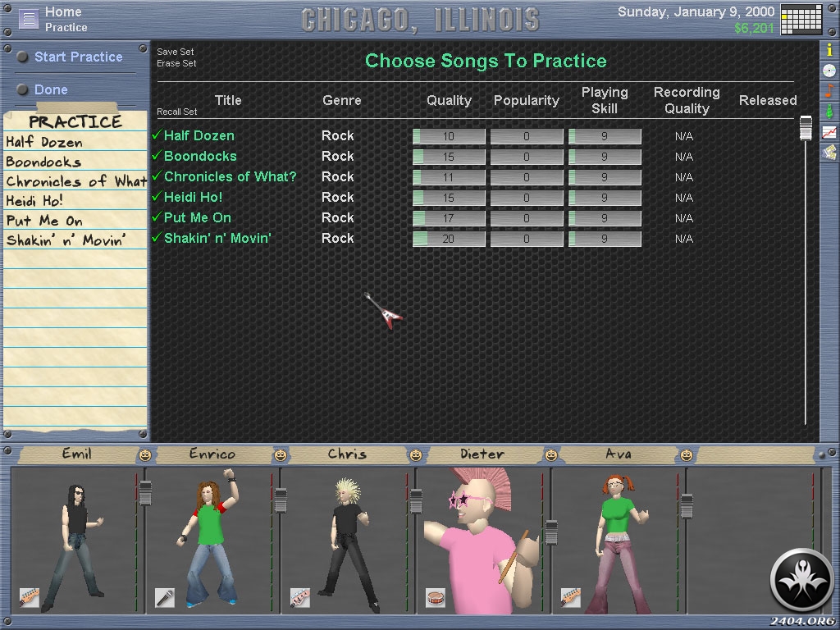
Task: Open the menu icon beside Home
Action: click(x=29, y=19)
